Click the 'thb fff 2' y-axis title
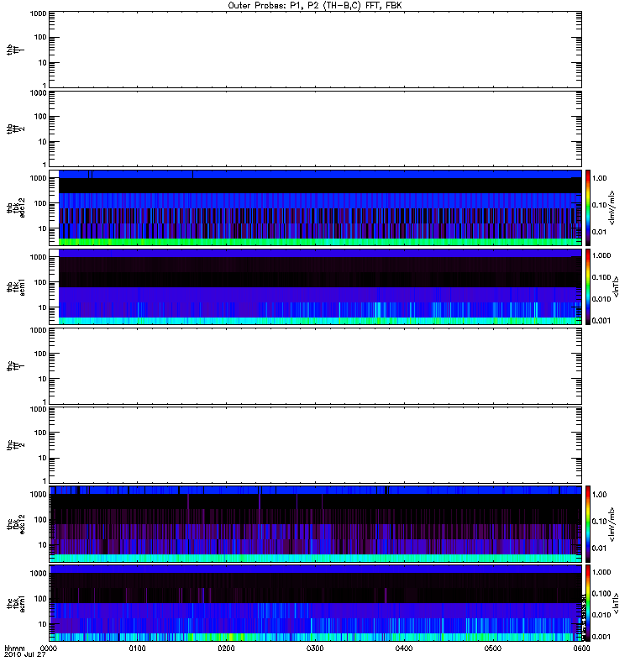This screenshot has width=630, height=672. click(x=15, y=129)
